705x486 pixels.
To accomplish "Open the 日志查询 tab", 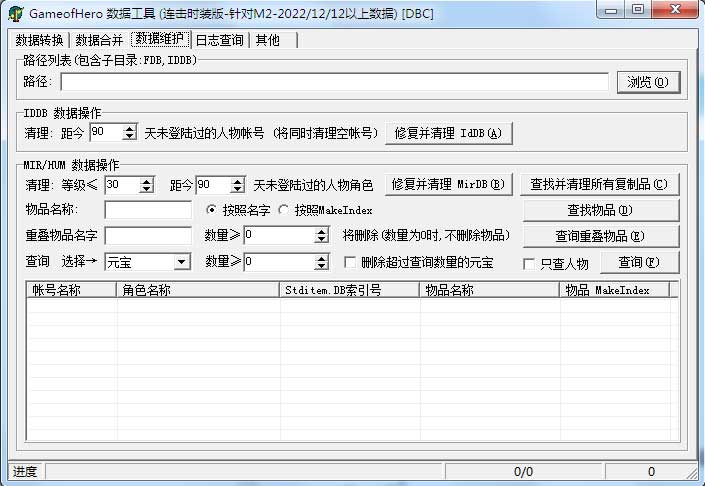I will pyautogui.click(x=219, y=40).
